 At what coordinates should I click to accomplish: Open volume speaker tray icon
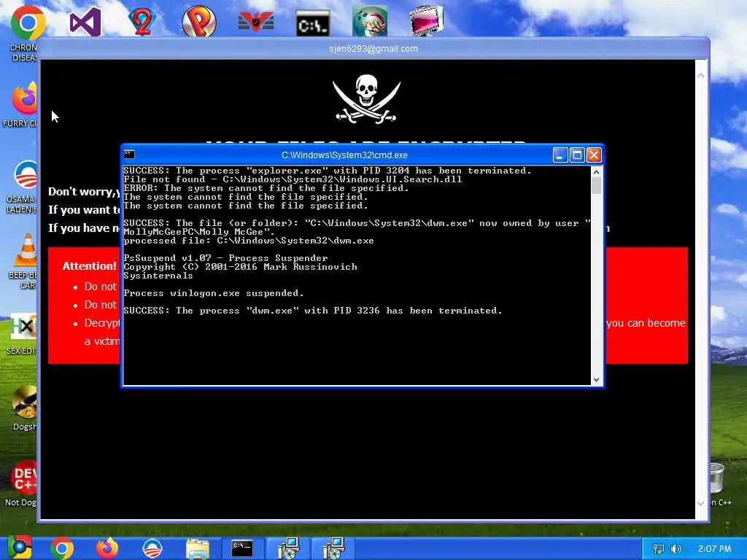pyautogui.click(x=676, y=549)
